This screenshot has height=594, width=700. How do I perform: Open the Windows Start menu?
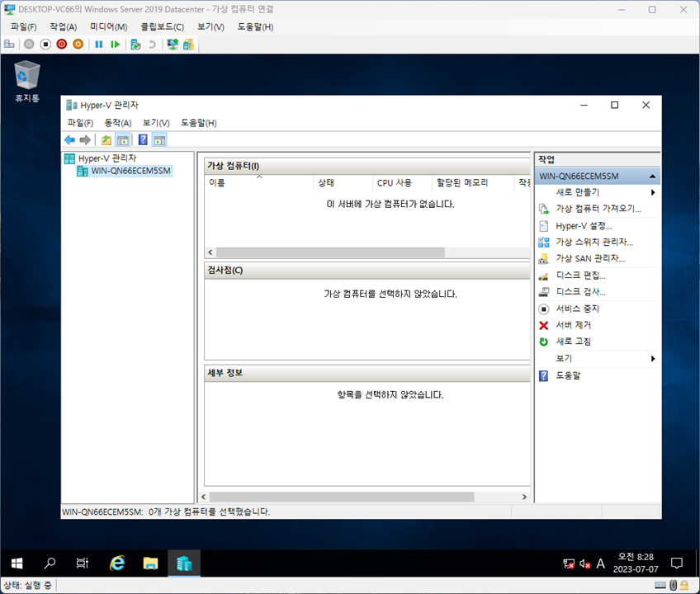pyautogui.click(x=17, y=563)
